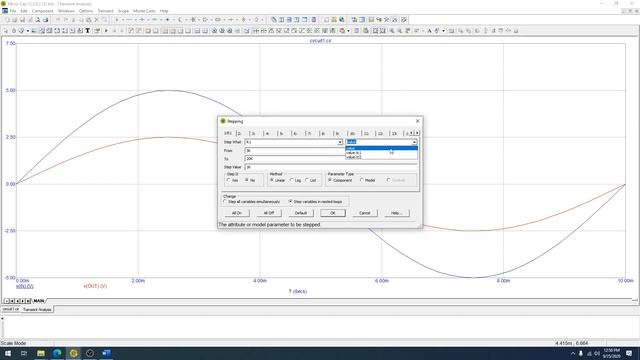Viewport: 640px width, 360px height.
Task: Click Cancel in Stepping dialog
Action: (364, 213)
